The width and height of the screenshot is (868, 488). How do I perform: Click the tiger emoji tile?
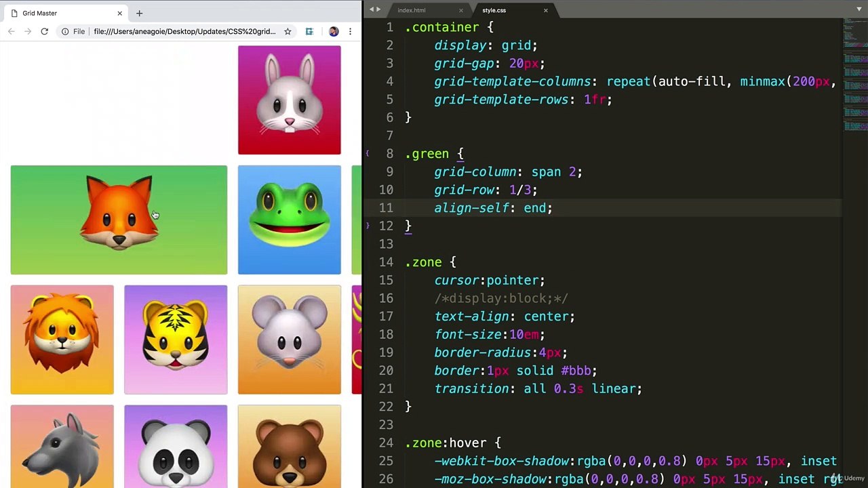click(x=176, y=340)
